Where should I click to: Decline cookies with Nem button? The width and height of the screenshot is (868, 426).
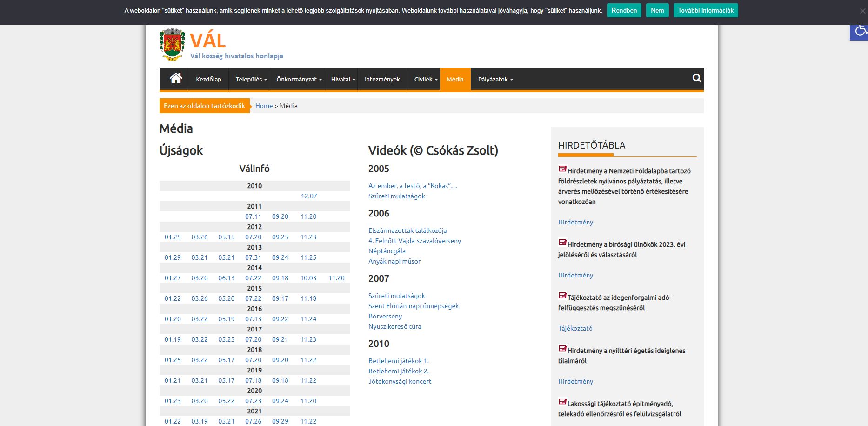tap(657, 10)
